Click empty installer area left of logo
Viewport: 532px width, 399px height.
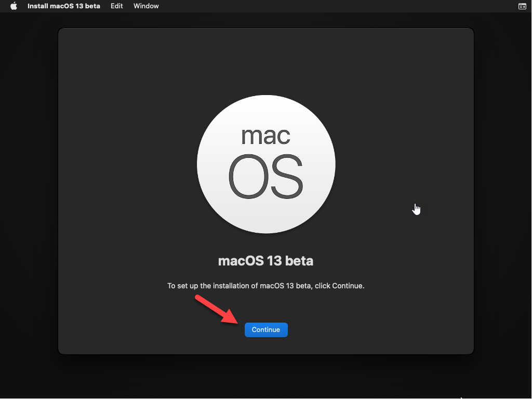(125, 166)
